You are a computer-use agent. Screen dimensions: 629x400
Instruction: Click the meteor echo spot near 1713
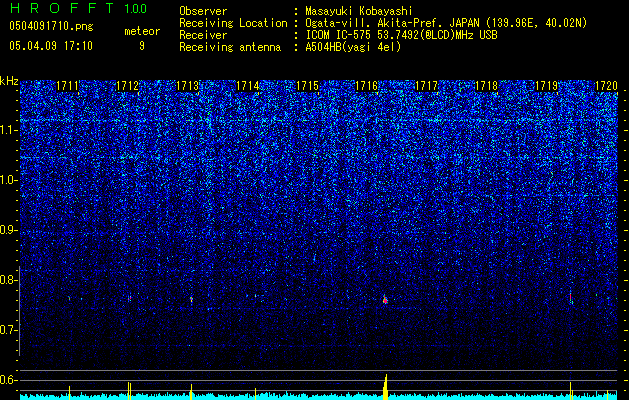pos(191,299)
